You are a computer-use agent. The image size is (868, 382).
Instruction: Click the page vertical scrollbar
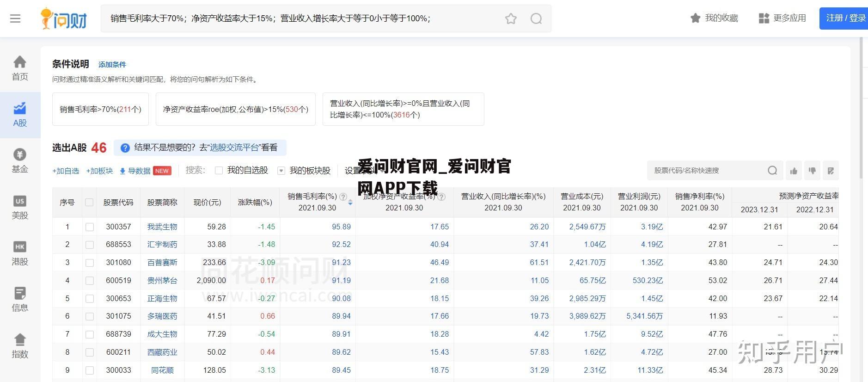click(861, 109)
